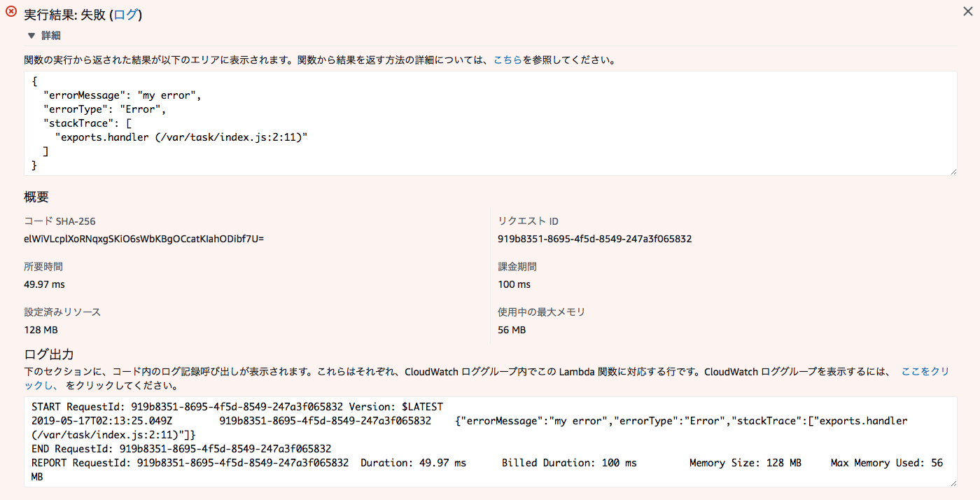
Task: Click the disclosure triangle next to 詳細
Action: pos(31,34)
